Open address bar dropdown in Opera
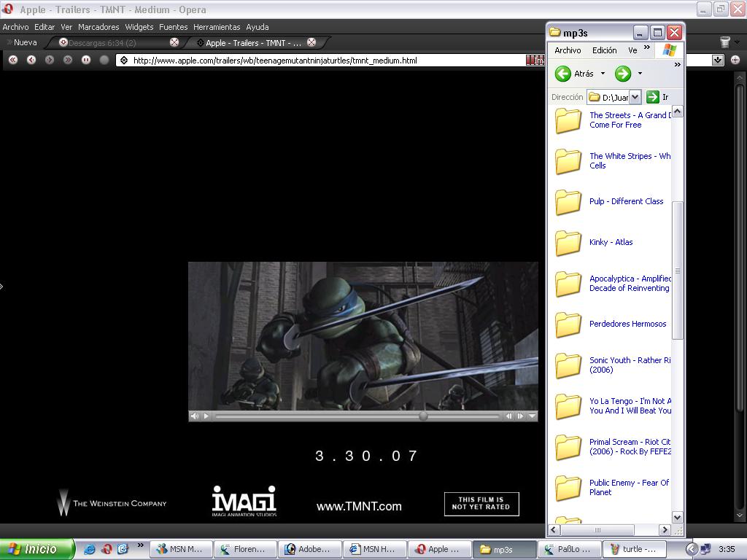This screenshot has height=560, width=747. (718, 60)
